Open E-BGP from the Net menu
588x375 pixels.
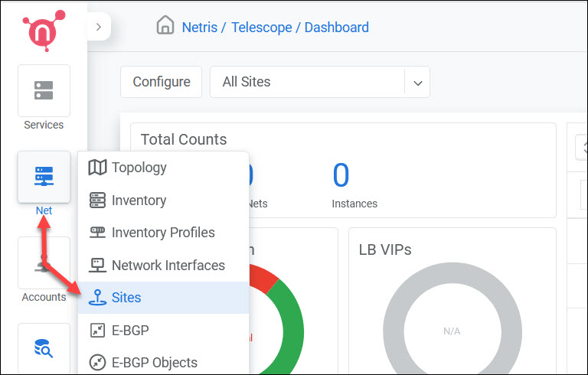(x=164, y=330)
